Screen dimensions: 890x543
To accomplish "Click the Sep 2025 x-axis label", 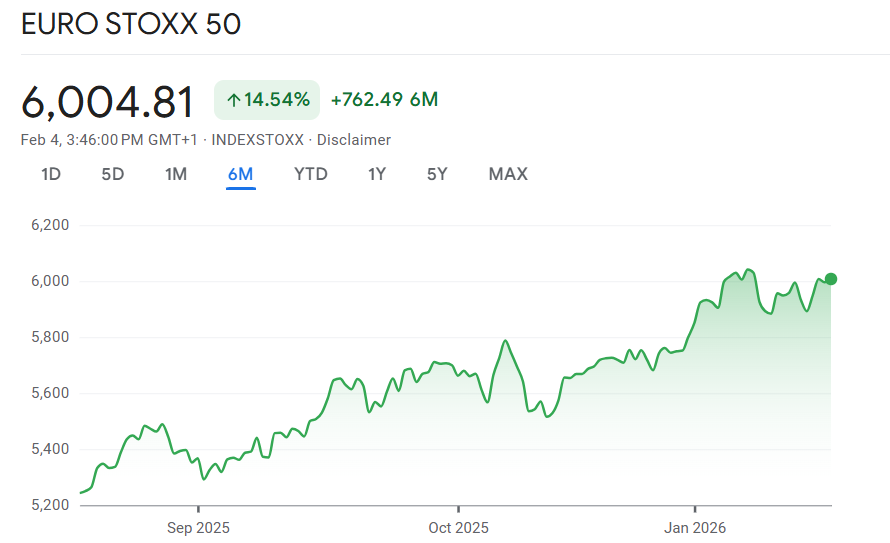I will pos(198,527).
